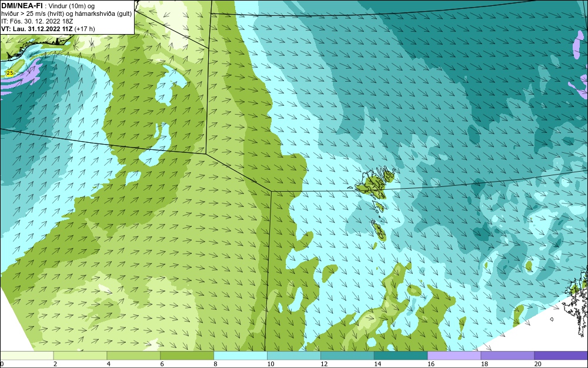Click the legend scale label '6'

[x=162, y=364]
